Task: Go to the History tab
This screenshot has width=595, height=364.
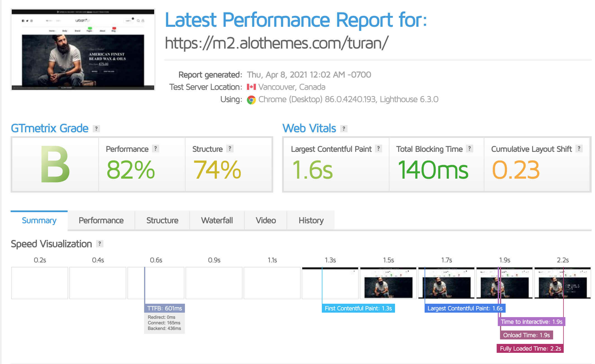Action: tap(311, 221)
